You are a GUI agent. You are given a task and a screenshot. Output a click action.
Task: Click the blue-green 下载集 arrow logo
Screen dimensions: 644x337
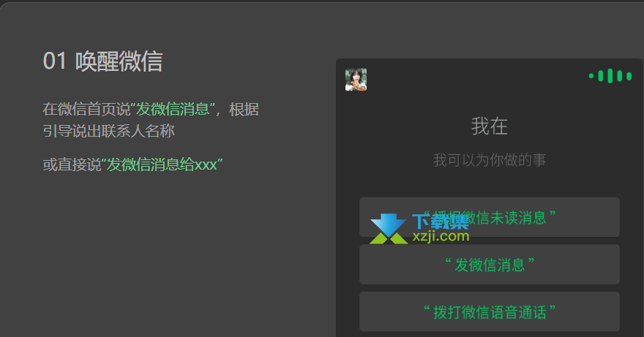(389, 229)
